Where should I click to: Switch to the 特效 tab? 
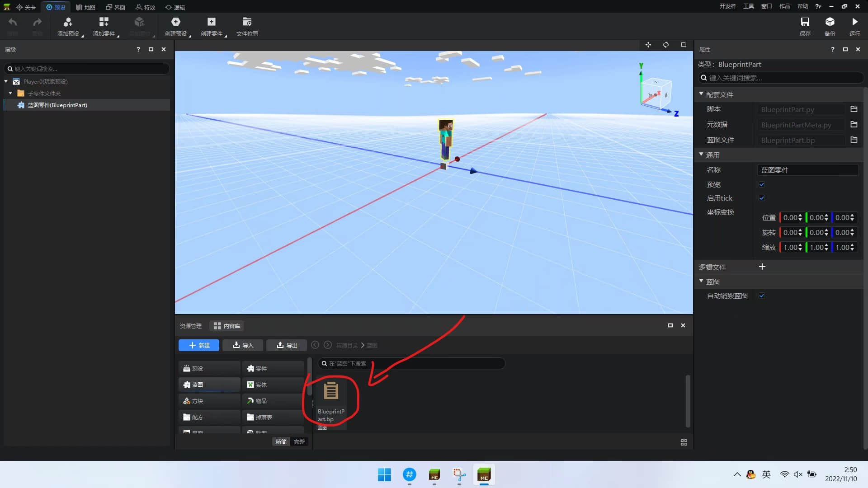(x=145, y=7)
